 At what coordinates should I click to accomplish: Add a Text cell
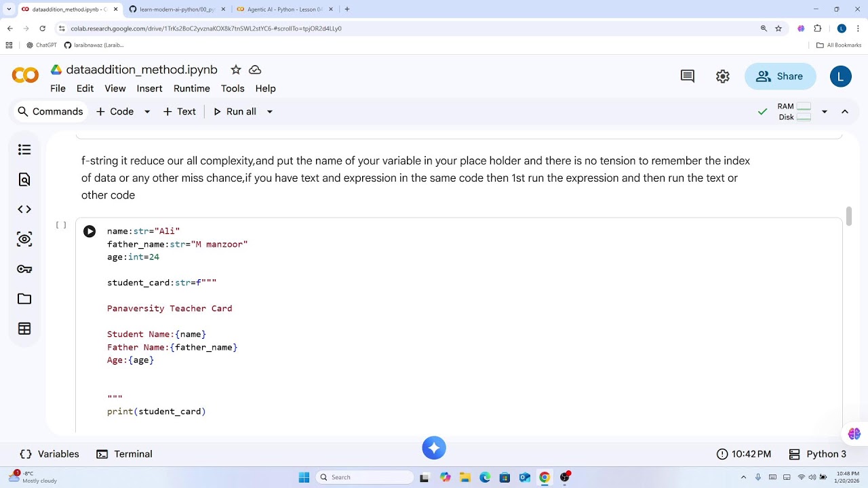click(x=180, y=112)
